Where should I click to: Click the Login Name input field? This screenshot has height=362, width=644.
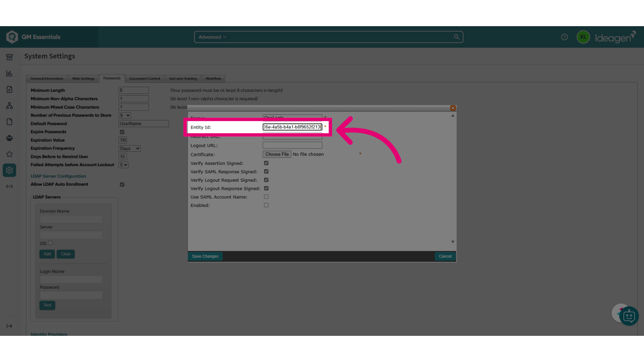71,280
